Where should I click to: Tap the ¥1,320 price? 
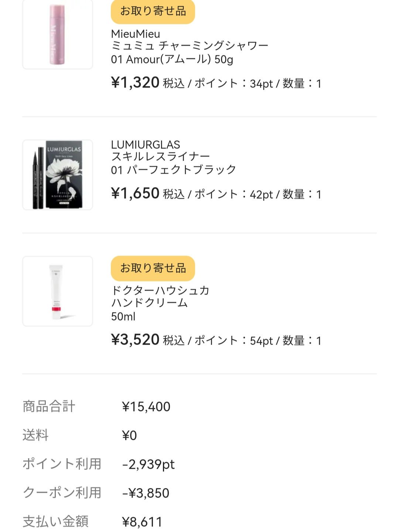(x=135, y=83)
